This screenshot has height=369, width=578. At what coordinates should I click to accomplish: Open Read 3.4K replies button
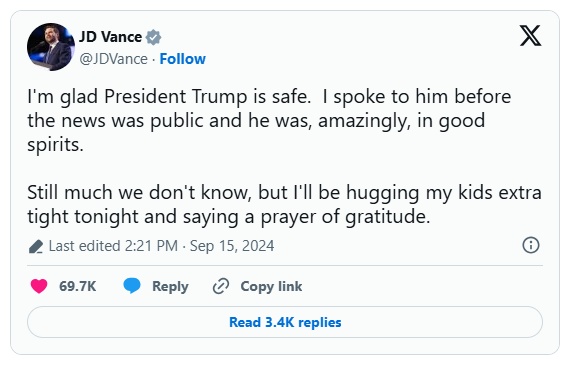point(285,322)
